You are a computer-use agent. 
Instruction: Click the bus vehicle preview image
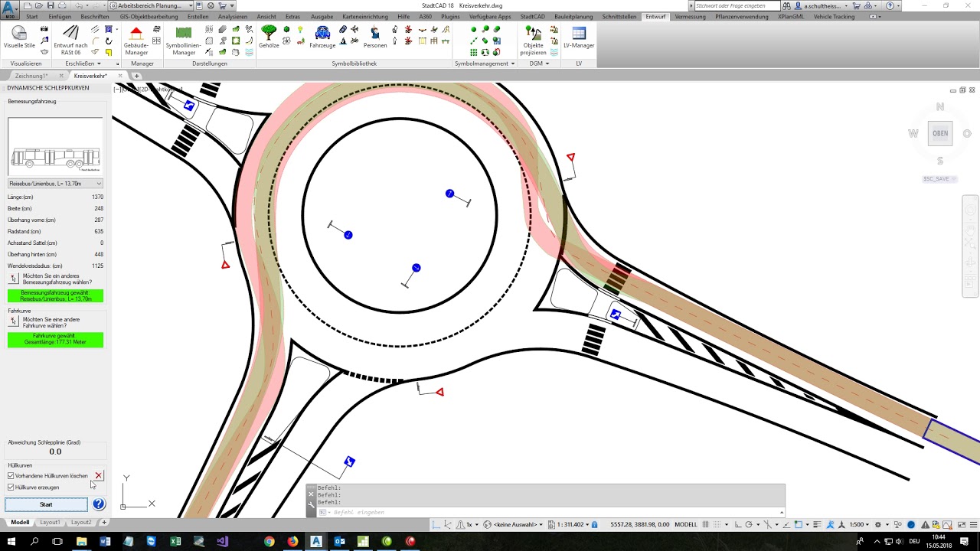click(55, 147)
